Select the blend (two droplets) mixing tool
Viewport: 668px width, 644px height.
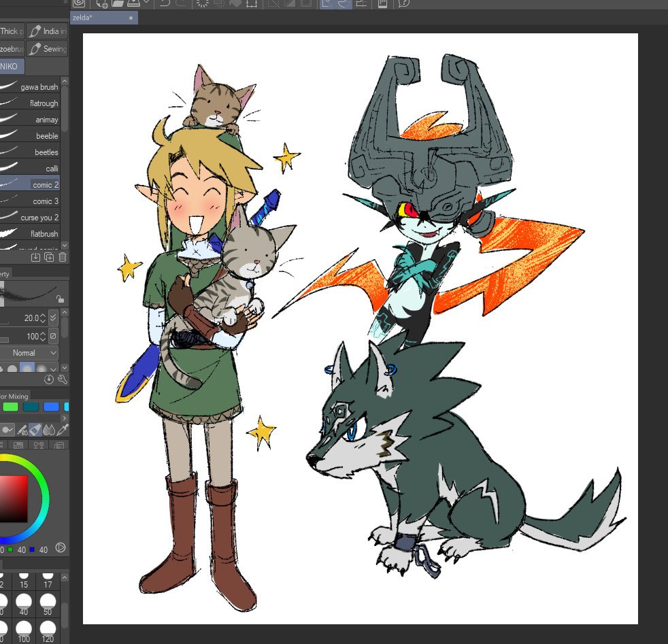[50, 430]
